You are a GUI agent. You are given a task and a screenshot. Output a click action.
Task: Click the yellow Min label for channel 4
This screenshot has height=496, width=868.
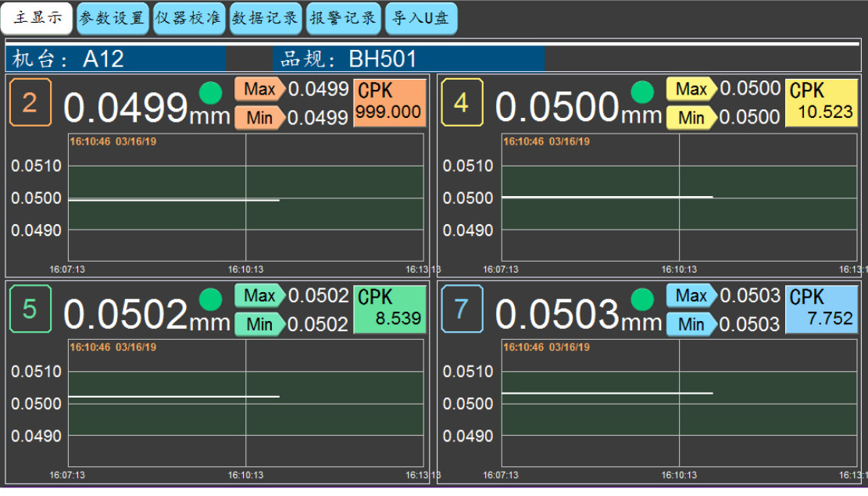pyautogui.click(x=691, y=118)
